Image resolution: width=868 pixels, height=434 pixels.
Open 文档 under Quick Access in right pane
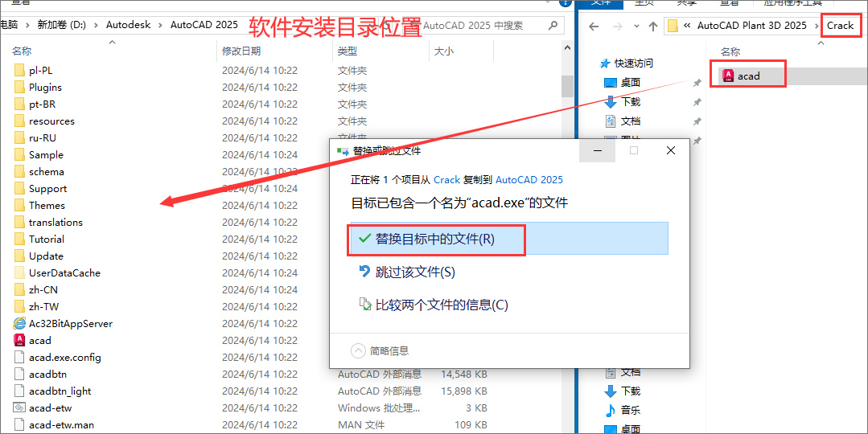(x=631, y=121)
